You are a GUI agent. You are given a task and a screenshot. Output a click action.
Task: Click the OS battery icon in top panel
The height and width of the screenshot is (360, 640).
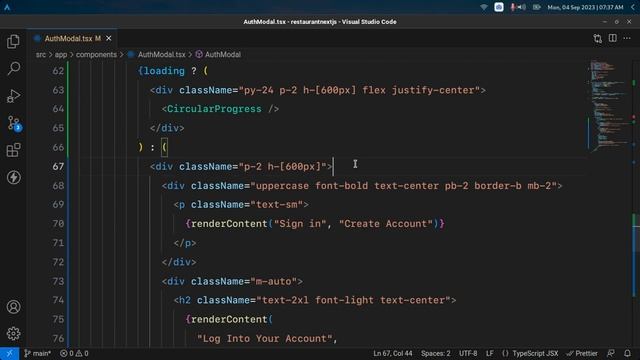[x=536, y=7]
